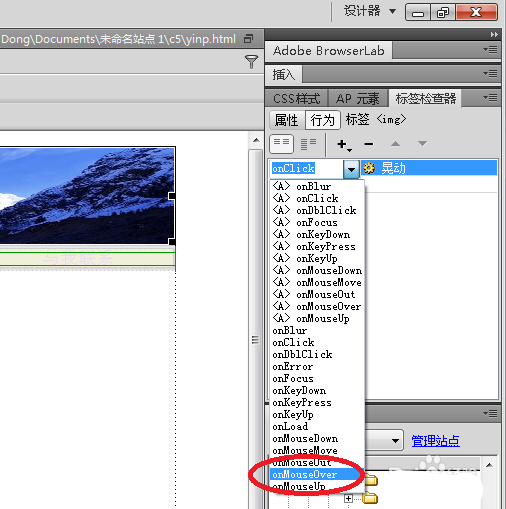Choose <A> onMouseOut event
Image resolution: width=506 pixels, height=509 pixels.
(x=317, y=294)
